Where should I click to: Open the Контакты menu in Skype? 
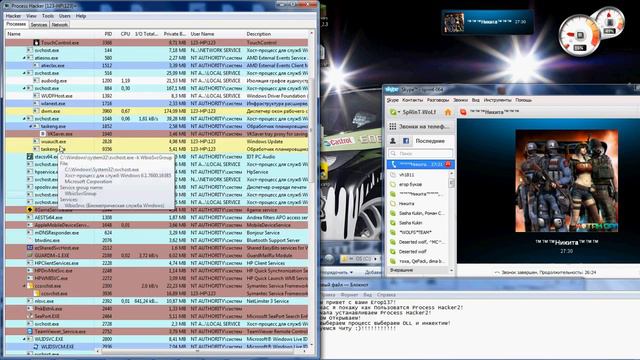click(413, 100)
